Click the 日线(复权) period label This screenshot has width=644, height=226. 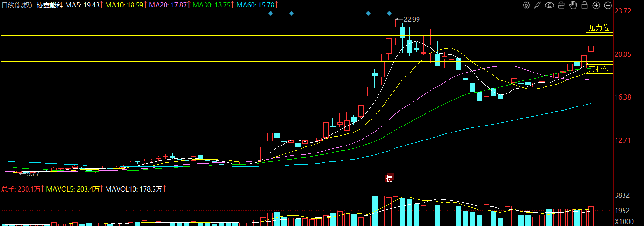17,5
